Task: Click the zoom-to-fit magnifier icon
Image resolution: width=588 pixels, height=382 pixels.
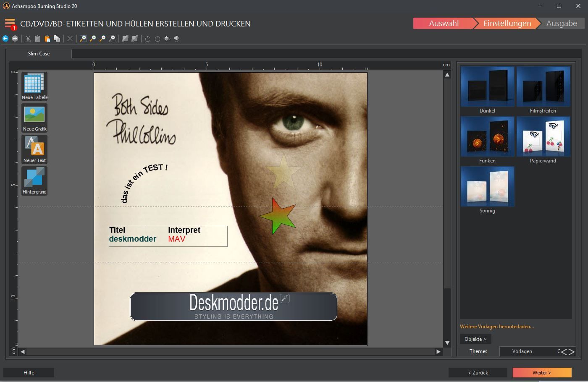Action: click(x=83, y=39)
